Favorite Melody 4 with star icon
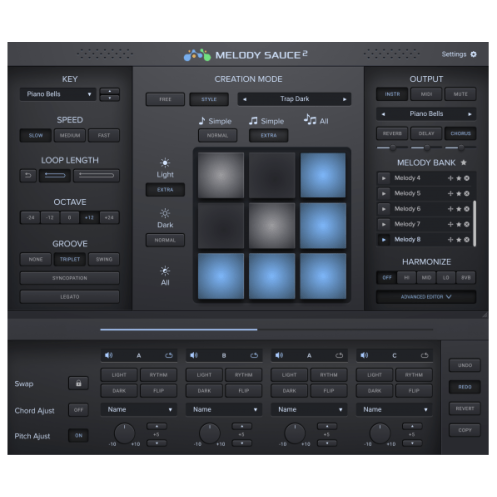This screenshot has width=497, height=497. click(459, 178)
